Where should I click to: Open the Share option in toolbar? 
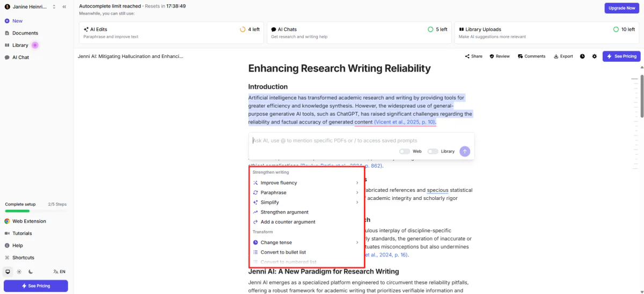pyautogui.click(x=473, y=56)
